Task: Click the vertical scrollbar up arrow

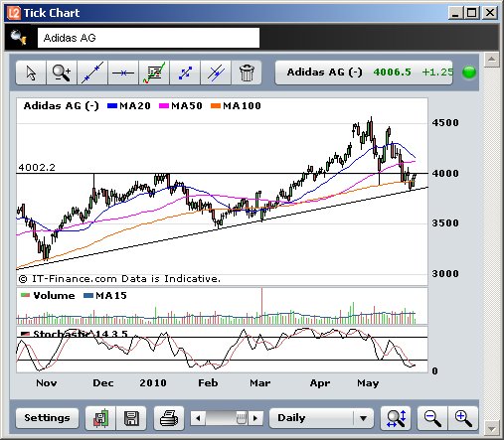Action: pos(491,60)
